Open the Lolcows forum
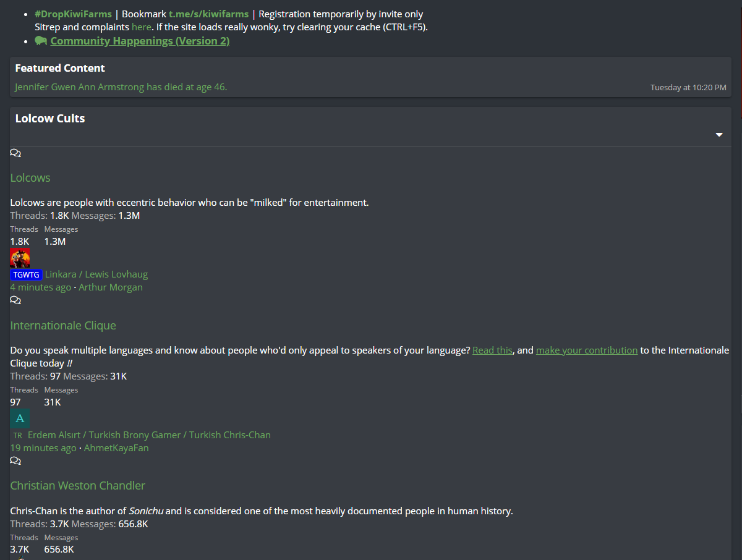This screenshot has width=742, height=560. coord(30,178)
